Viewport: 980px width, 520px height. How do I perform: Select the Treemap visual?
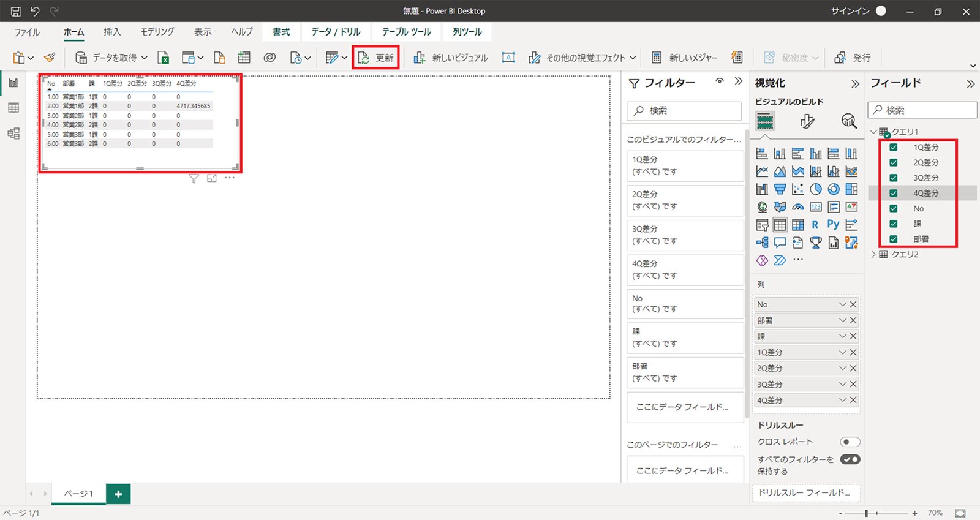851,189
